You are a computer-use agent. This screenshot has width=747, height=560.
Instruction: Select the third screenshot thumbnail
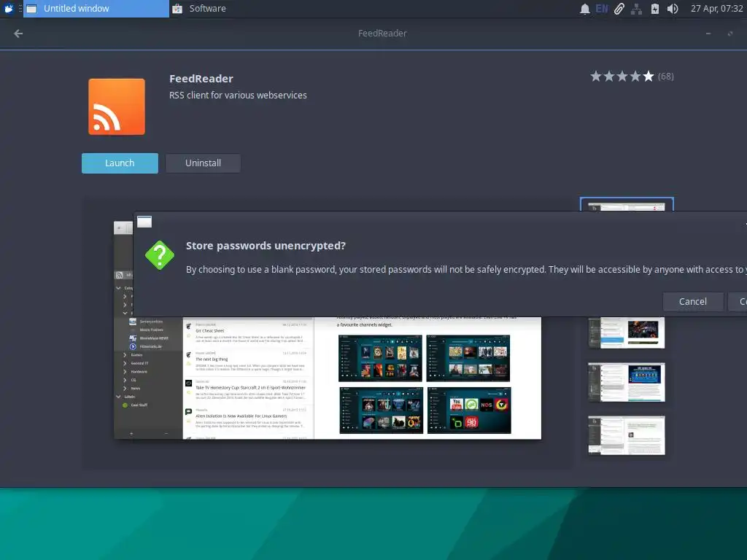(627, 382)
